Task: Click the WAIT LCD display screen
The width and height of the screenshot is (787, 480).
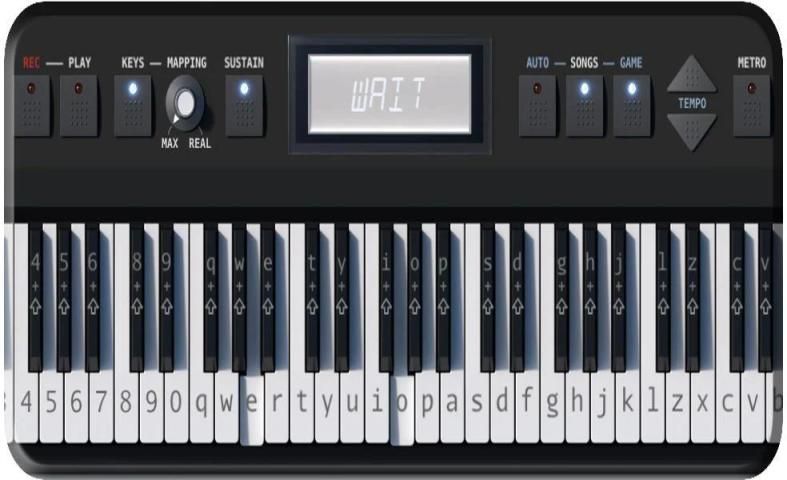Action: tap(389, 94)
